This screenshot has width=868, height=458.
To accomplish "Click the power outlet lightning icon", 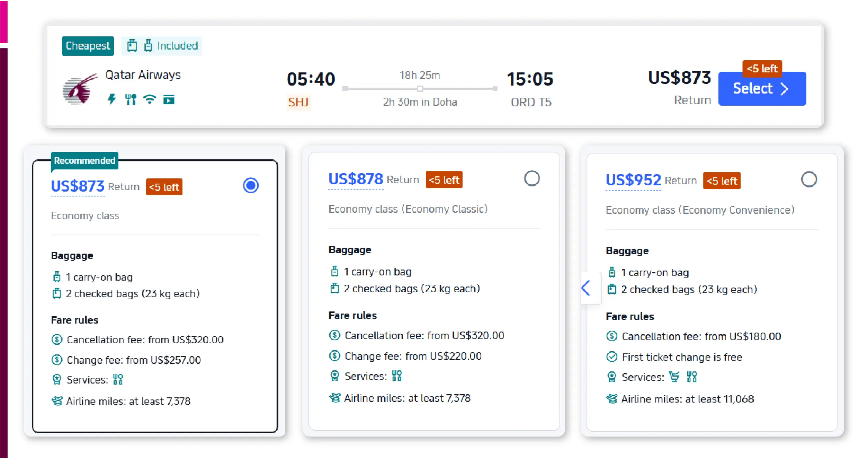I will click(x=111, y=99).
